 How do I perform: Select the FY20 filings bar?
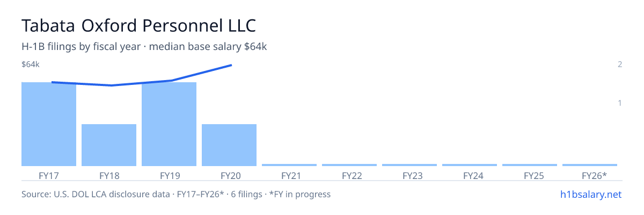tap(229, 145)
